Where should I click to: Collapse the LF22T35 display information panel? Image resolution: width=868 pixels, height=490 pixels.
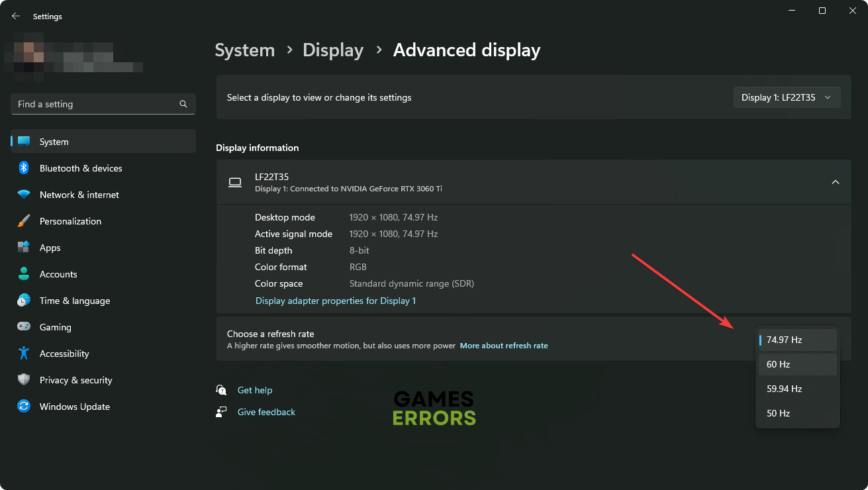point(835,181)
